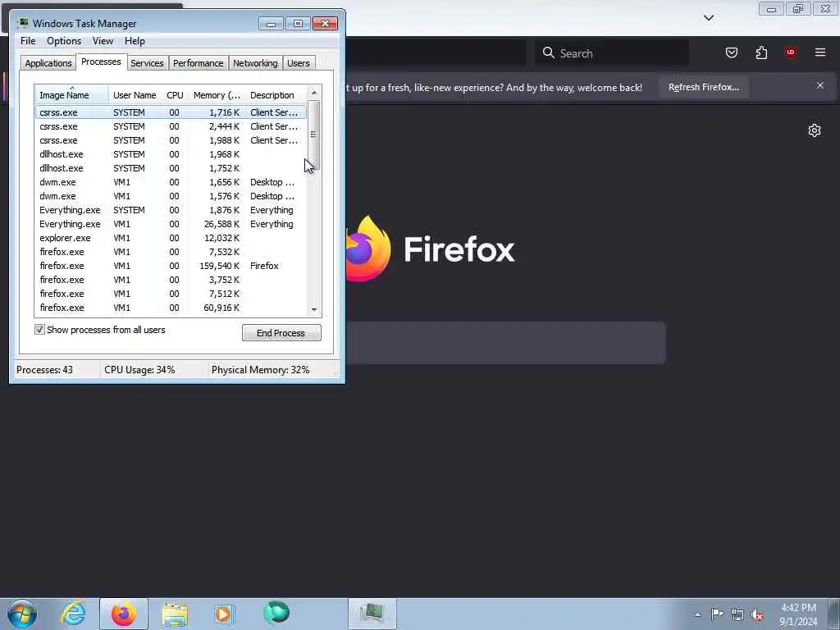The width and height of the screenshot is (840, 630).
Task: Open Action Center flag tray icon
Action: (x=717, y=614)
